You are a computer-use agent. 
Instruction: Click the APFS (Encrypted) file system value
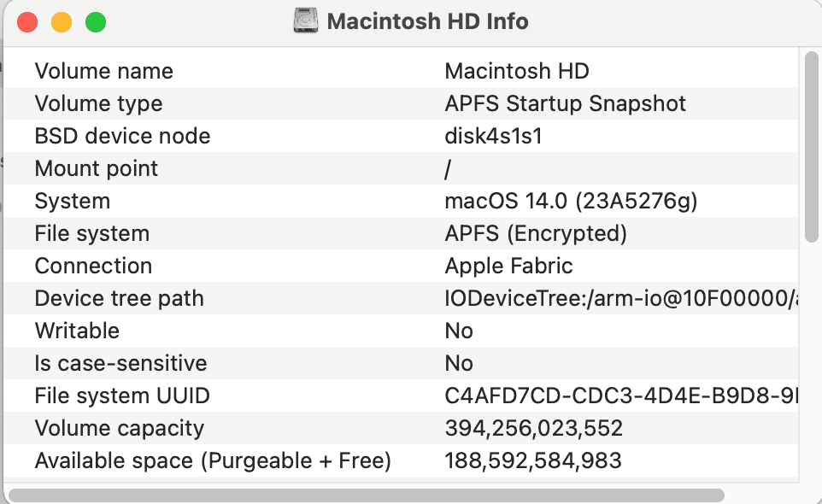tap(536, 233)
